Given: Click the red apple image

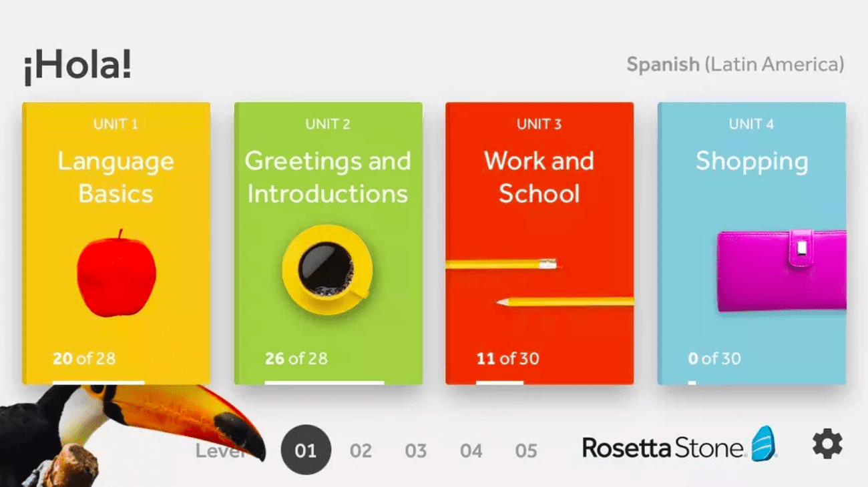Looking at the screenshot, I should tap(116, 274).
